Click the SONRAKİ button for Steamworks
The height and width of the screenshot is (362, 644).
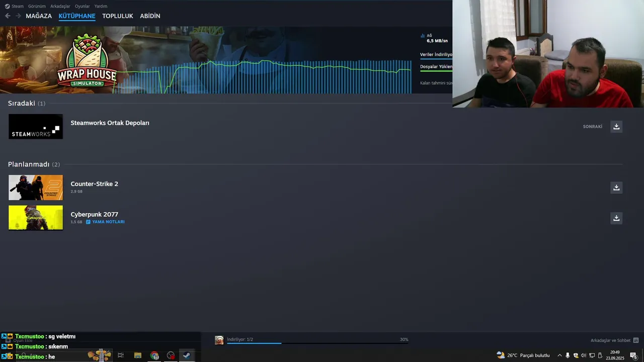tap(593, 127)
